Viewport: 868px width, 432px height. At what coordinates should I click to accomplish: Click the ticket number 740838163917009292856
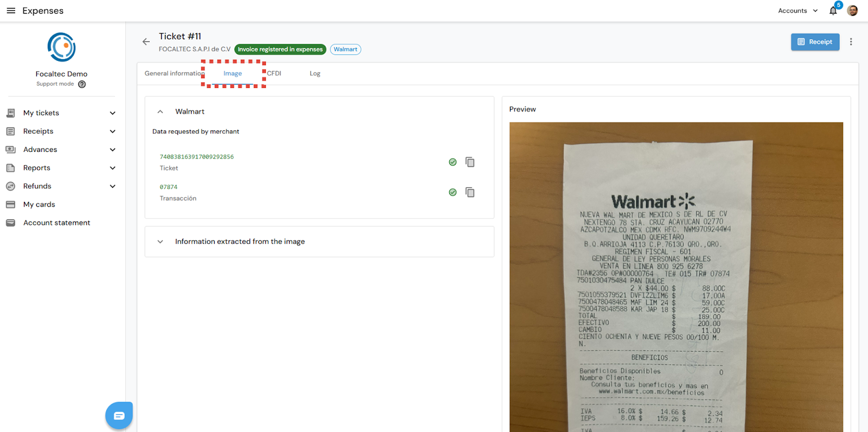tap(196, 157)
